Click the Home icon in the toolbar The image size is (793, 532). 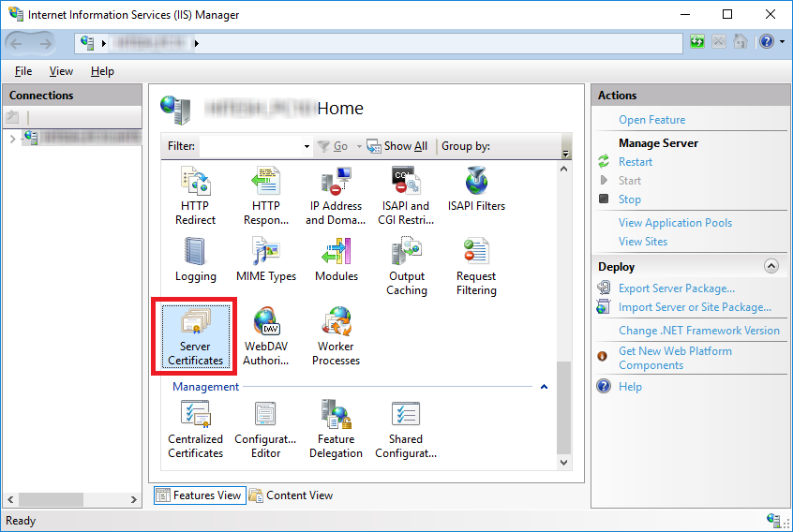coord(741,42)
